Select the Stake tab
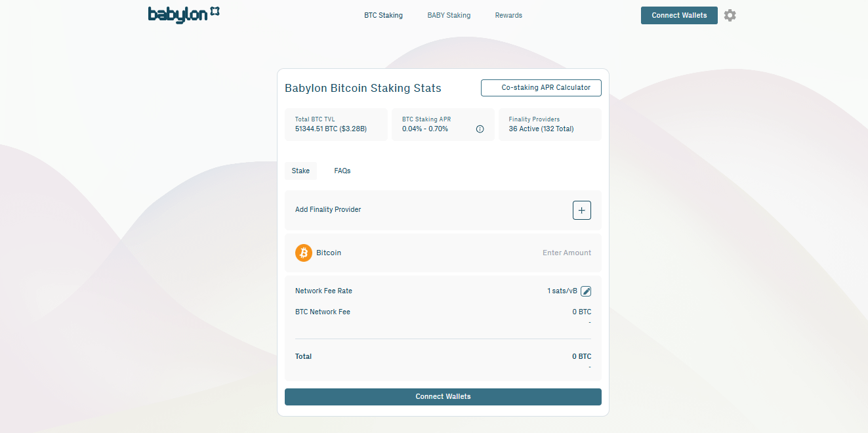Screen dimensions: 868x433 click(300, 171)
